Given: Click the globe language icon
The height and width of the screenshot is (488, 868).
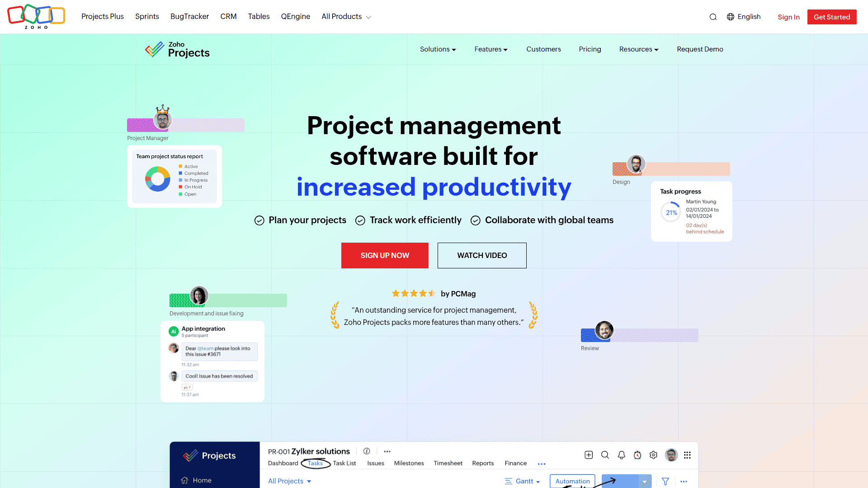Looking at the screenshot, I should click(x=731, y=17).
